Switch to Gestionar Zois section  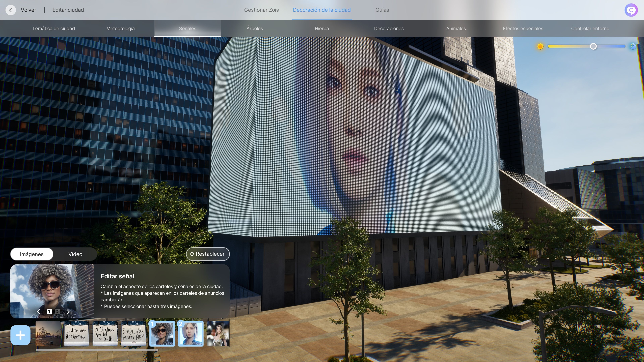coord(261,10)
